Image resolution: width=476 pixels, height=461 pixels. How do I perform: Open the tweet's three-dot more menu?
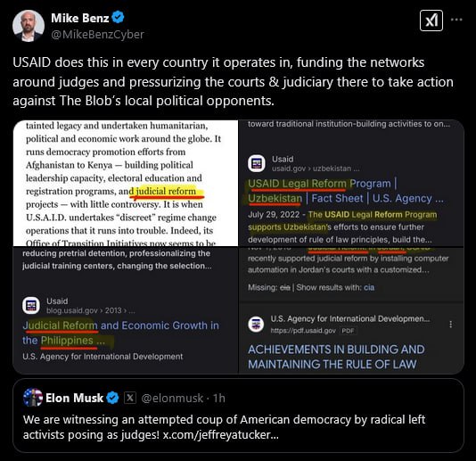click(456, 20)
